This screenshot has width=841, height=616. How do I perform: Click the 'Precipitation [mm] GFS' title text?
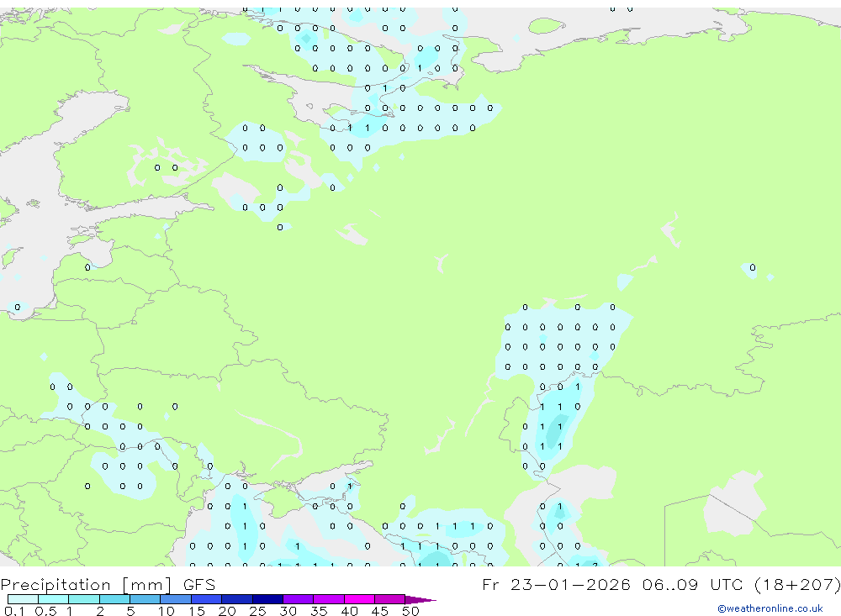108,584
